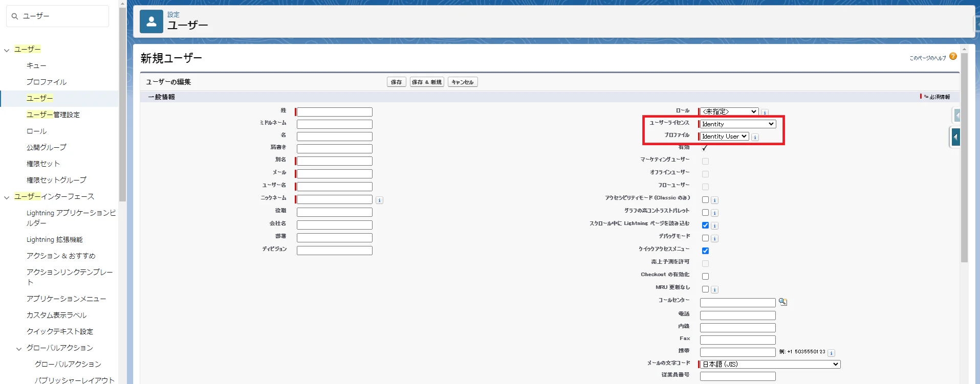Click the main page vertical scrollbar
980x384 pixels.
[964, 157]
